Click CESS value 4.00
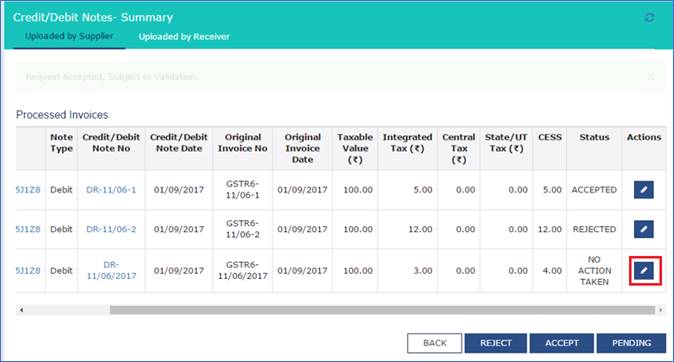The image size is (674, 362). pyautogui.click(x=552, y=270)
